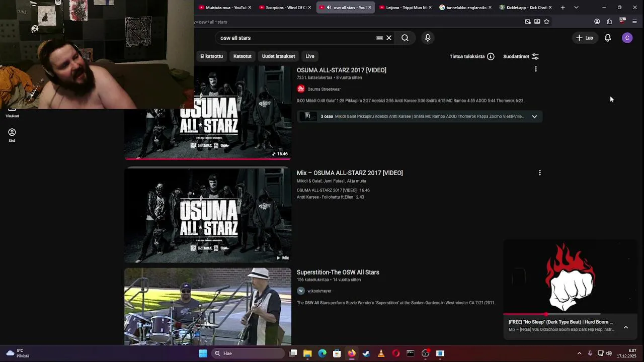Open the Mix – OSUMA ALL-STARZ 2017 title

point(350,172)
